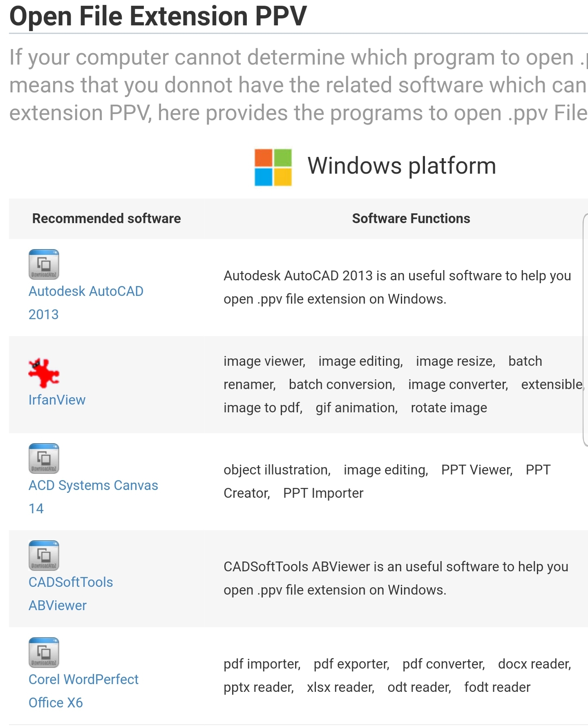Follow the ACD Systems Canvas 14 link
This screenshot has width=588, height=727.
[x=93, y=497]
